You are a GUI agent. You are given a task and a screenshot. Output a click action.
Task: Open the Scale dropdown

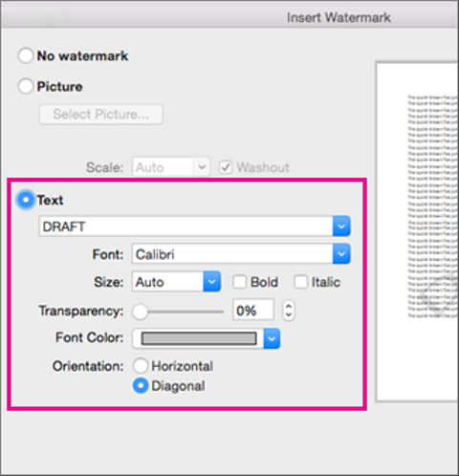point(202,166)
